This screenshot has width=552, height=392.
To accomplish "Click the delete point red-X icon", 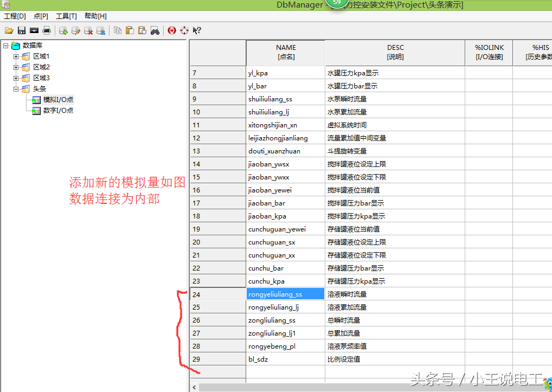I will 88,30.
